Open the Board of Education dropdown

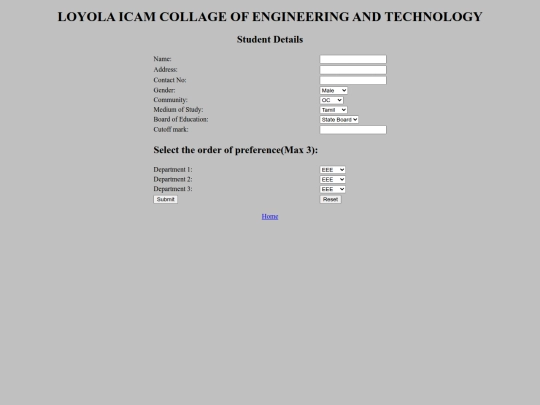coord(339,120)
